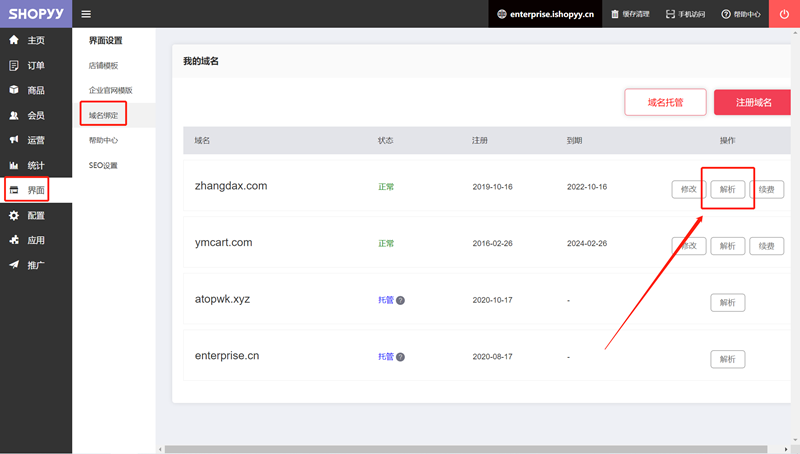Click the bar chart icon next to 统计
Image resolution: width=800 pixels, height=454 pixels.
tap(14, 165)
